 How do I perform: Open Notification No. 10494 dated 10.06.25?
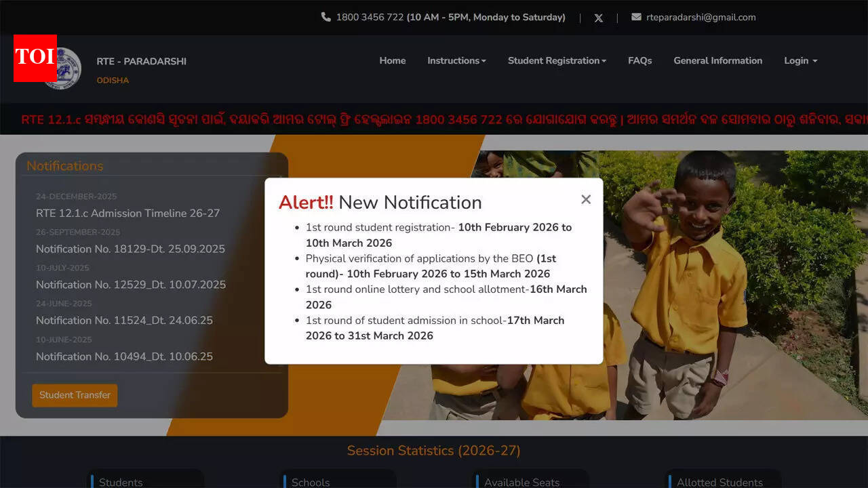click(x=124, y=357)
